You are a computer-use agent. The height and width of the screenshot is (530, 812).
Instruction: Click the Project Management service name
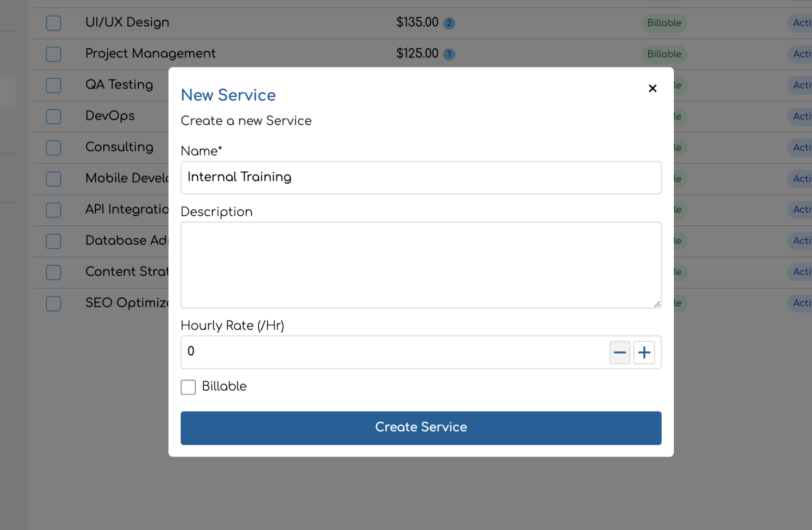coord(150,53)
